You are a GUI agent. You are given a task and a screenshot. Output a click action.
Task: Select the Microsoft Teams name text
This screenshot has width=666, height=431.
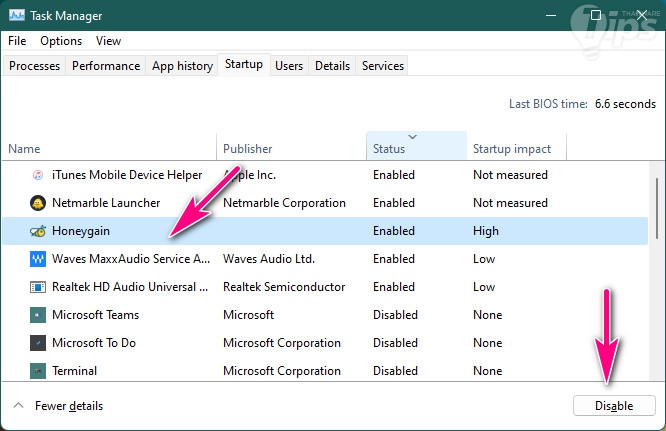pyautogui.click(x=96, y=315)
